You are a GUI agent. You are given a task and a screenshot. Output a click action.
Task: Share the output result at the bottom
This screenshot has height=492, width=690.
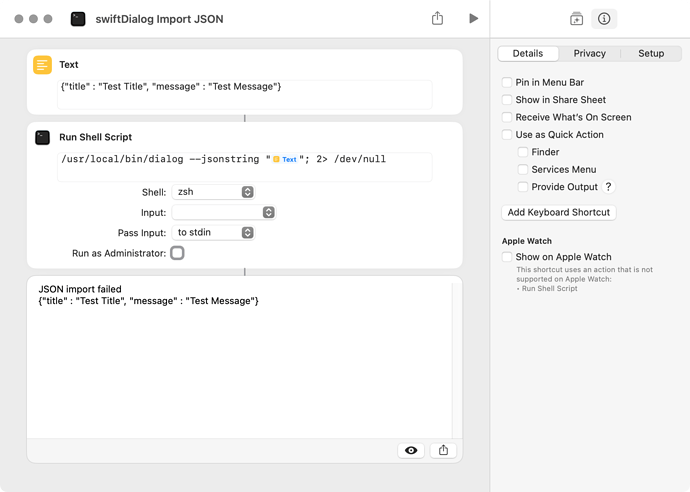(443, 450)
